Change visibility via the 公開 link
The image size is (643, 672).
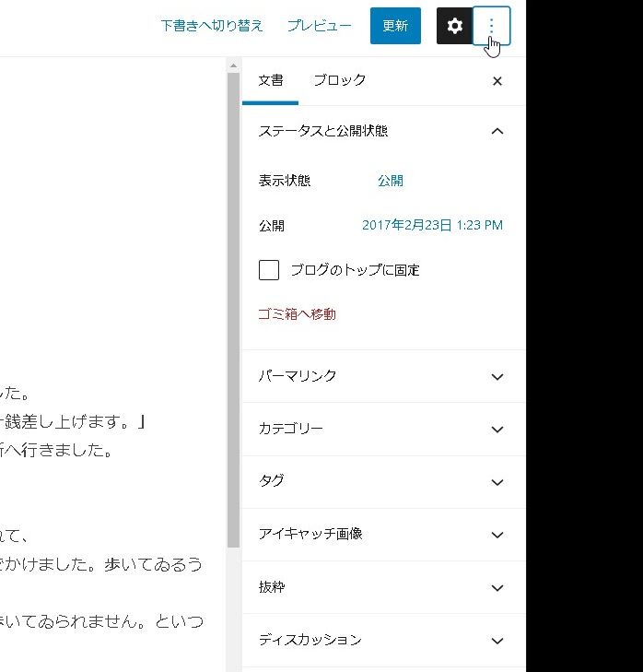tap(390, 181)
